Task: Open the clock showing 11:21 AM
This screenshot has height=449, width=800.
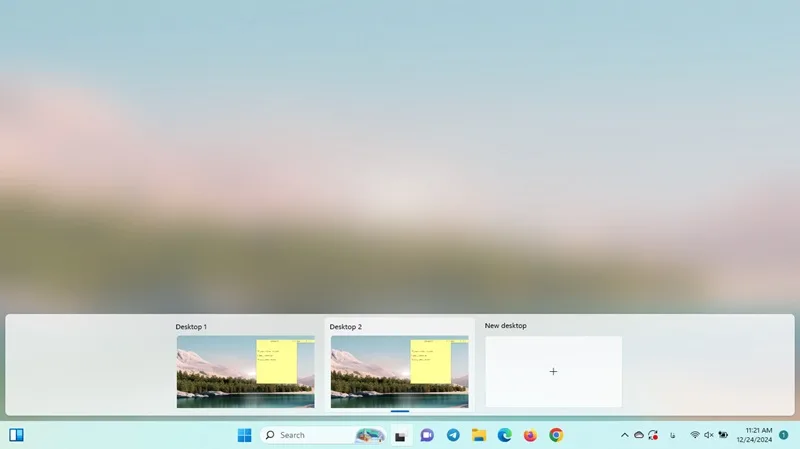Action: tap(754, 435)
